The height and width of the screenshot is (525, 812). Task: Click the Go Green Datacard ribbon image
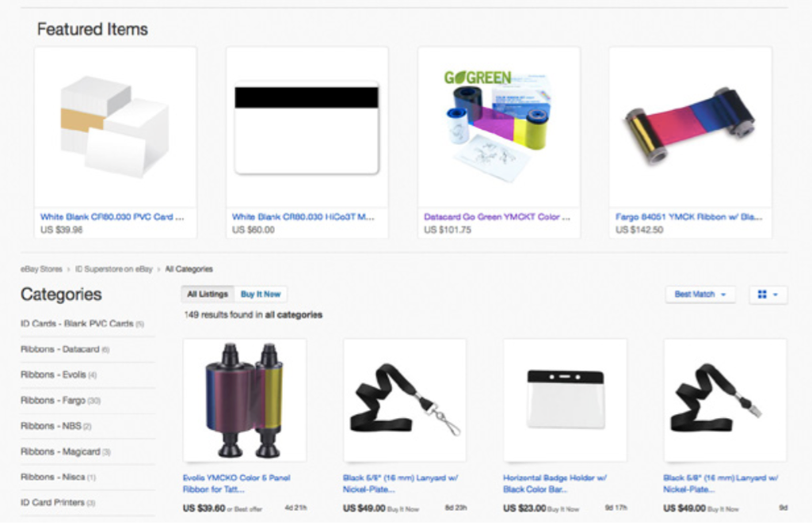(x=499, y=127)
